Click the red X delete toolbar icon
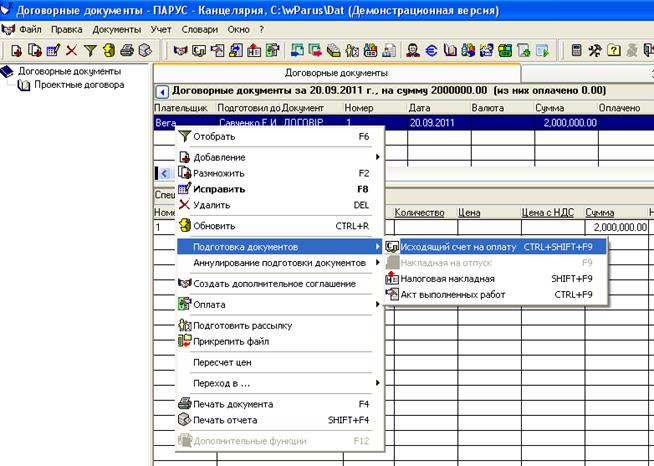 [71, 50]
